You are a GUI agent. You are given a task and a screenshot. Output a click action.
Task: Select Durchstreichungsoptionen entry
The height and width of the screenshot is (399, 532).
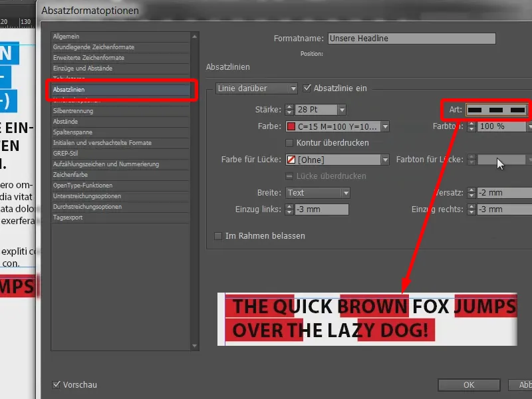[120, 207]
